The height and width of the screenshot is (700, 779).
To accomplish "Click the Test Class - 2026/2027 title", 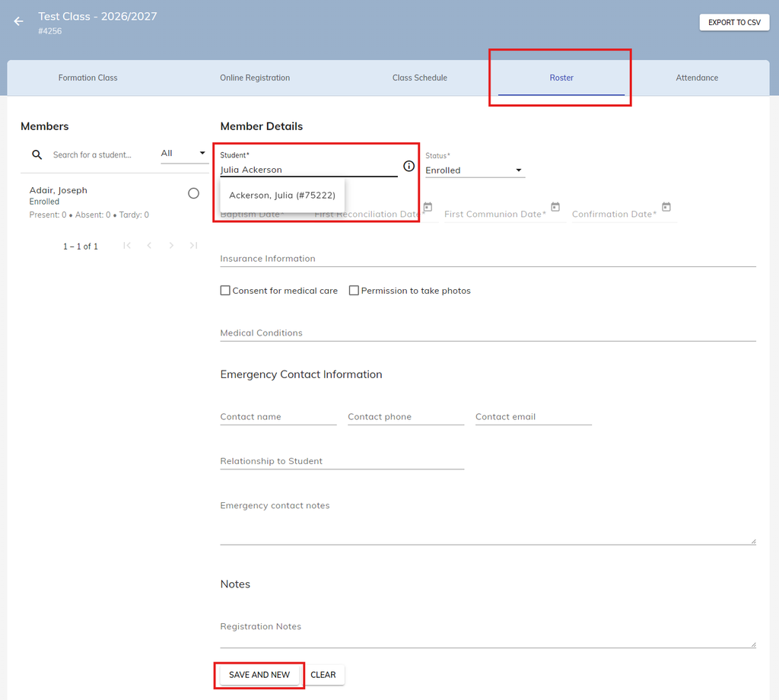I will (x=98, y=17).
